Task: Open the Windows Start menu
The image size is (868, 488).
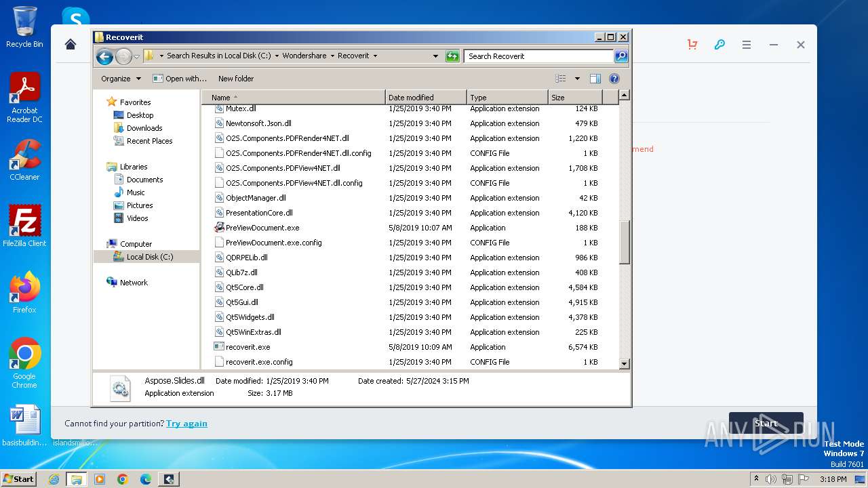Action: pos(18,479)
